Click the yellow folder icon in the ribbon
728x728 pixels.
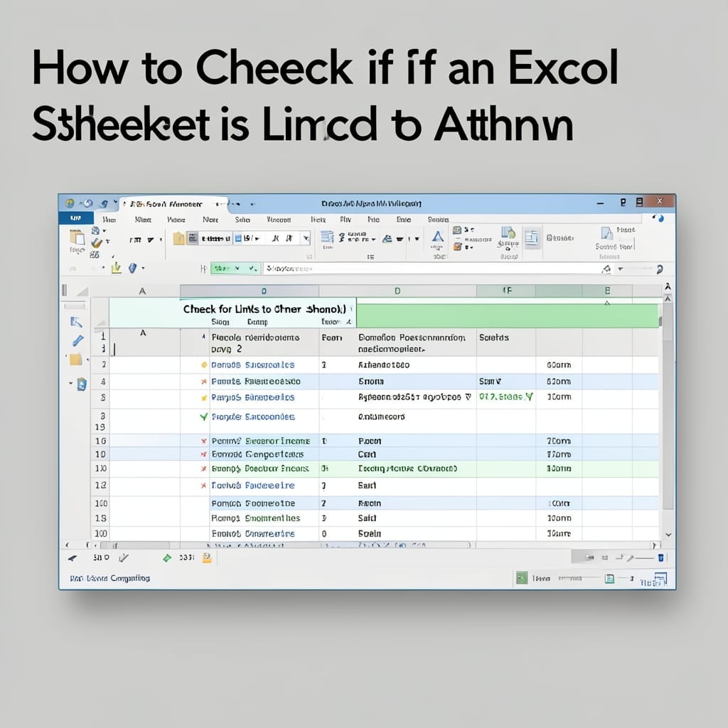coord(178,239)
